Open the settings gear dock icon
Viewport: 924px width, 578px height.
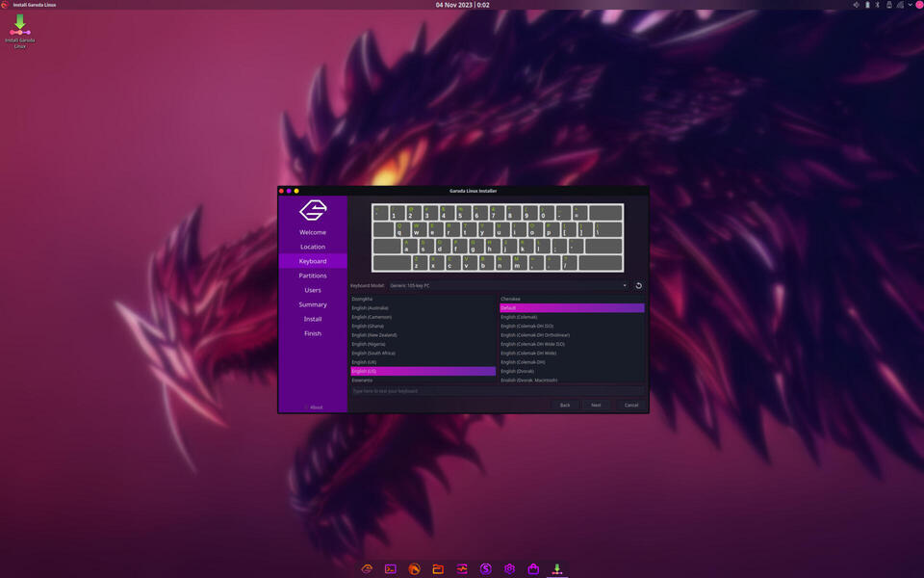pos(510,568)
